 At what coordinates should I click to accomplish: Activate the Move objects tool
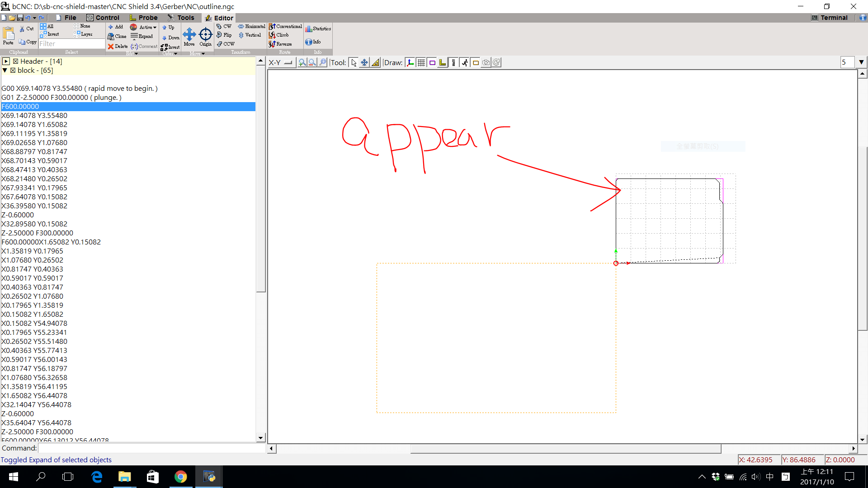tap(189, 36)
